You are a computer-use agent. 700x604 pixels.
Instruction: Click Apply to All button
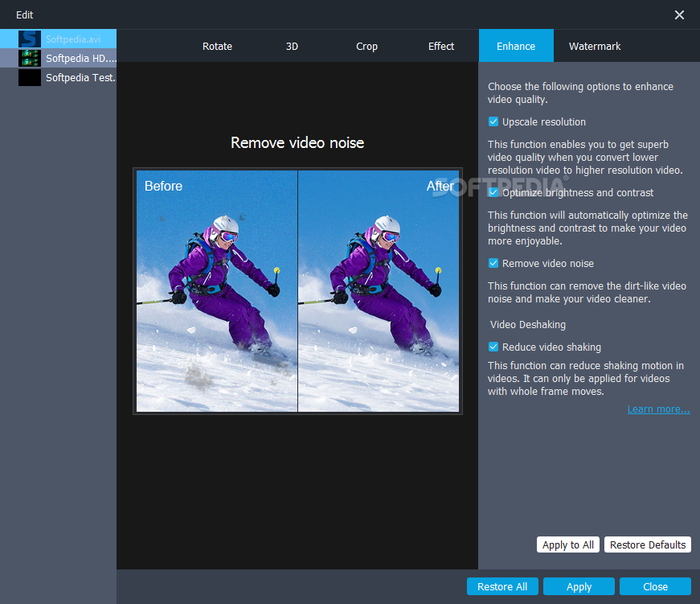point(568,544)
